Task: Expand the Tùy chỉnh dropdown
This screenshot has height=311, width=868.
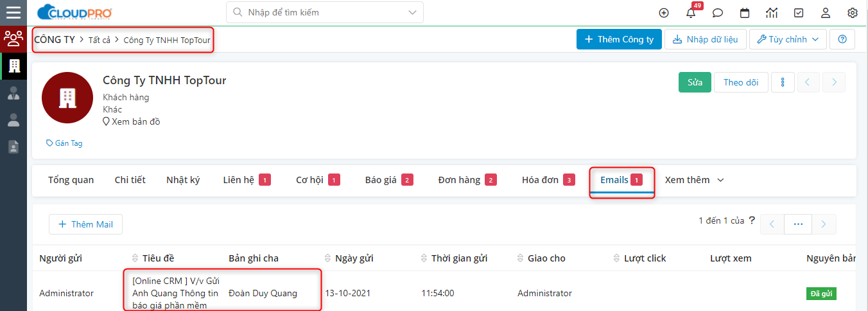Action: tap(788, 39)
